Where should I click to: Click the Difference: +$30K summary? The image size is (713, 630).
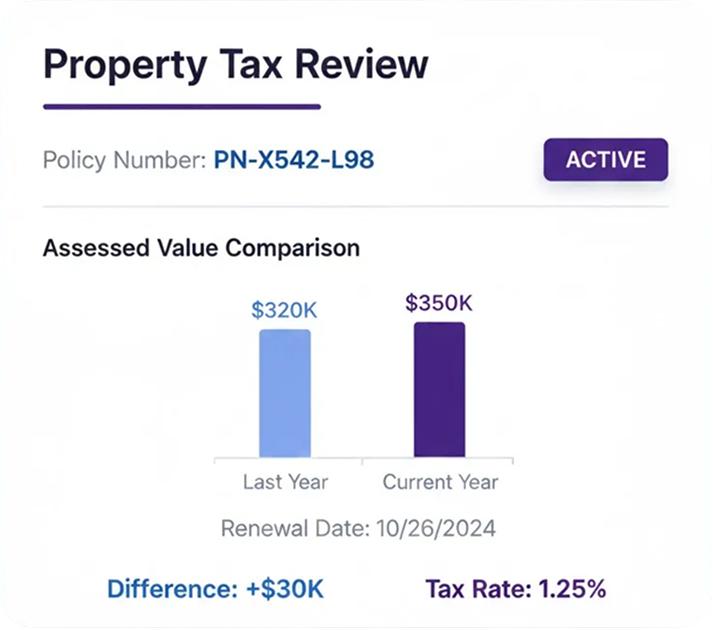pyautogui.click(x=215, y=588)
